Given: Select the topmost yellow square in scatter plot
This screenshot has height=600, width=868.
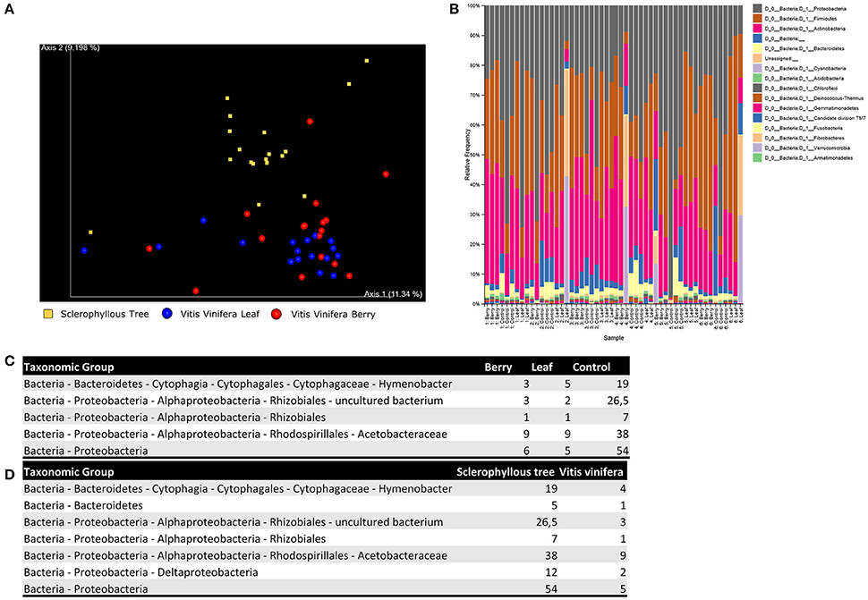Looking at the screenshot, I should pos(366,61).
